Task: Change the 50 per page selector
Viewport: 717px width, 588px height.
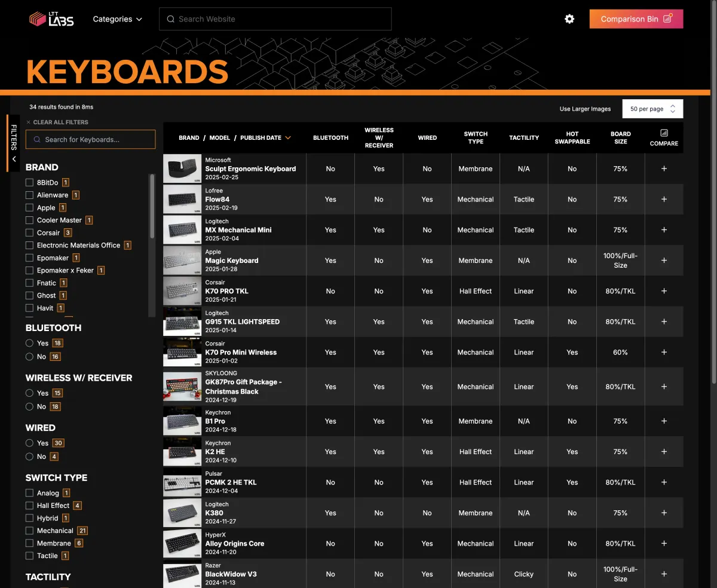Action: (x=652, y=109)
